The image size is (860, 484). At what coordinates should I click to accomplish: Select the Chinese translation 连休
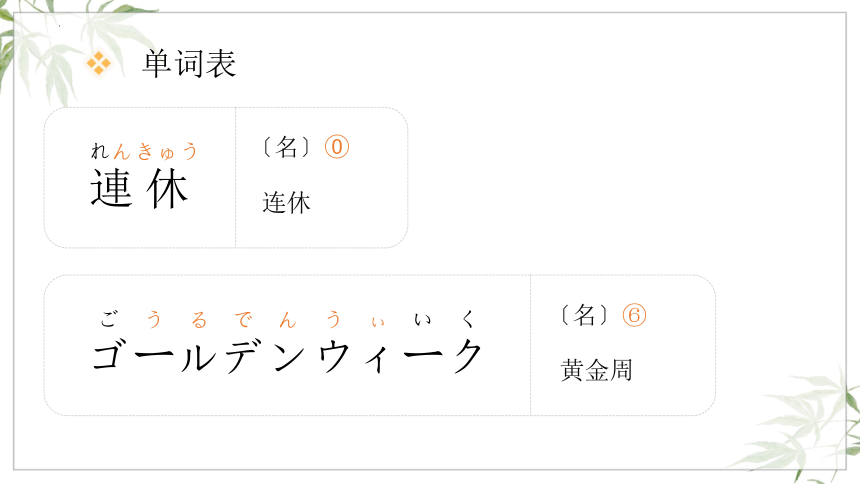286,202
